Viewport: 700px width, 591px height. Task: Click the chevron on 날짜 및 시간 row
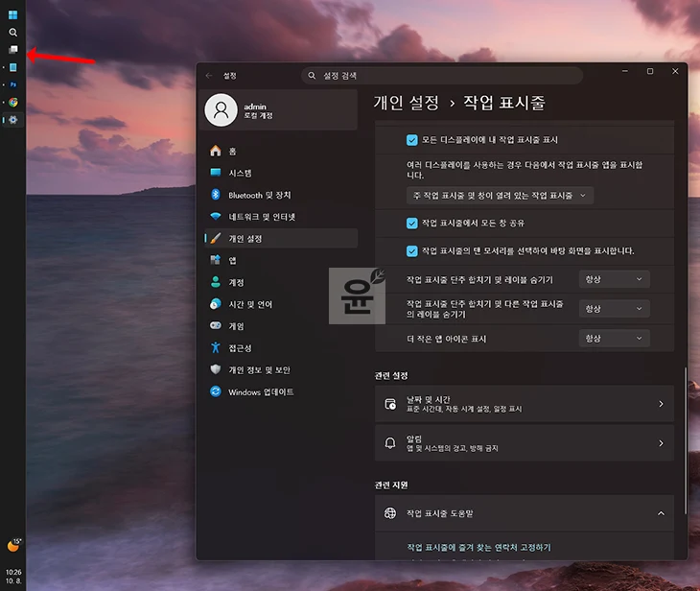pyautogui.click(x=661, y=404)
